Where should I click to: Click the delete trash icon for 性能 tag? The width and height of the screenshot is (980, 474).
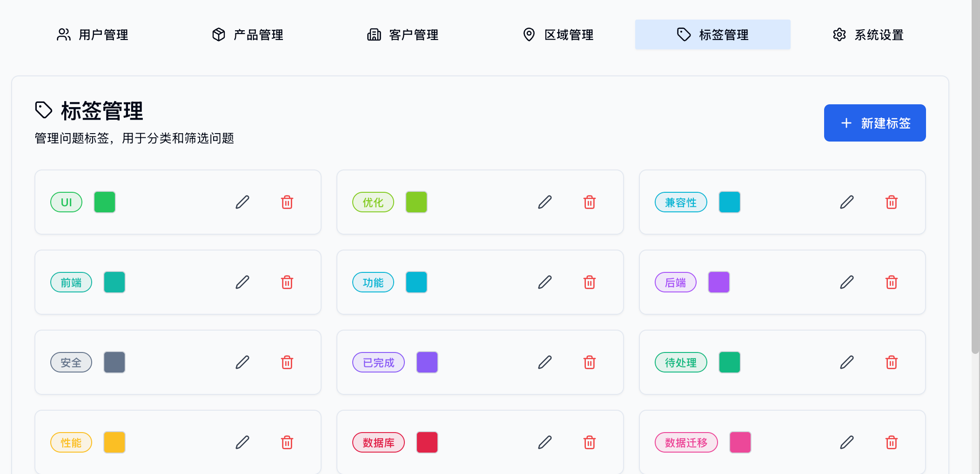tap(287, 442)
